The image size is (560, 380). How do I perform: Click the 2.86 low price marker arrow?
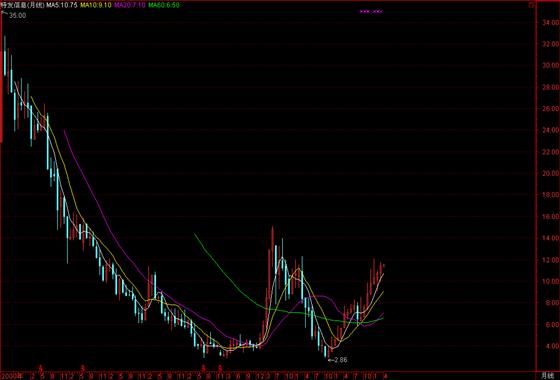coord(330,360)
